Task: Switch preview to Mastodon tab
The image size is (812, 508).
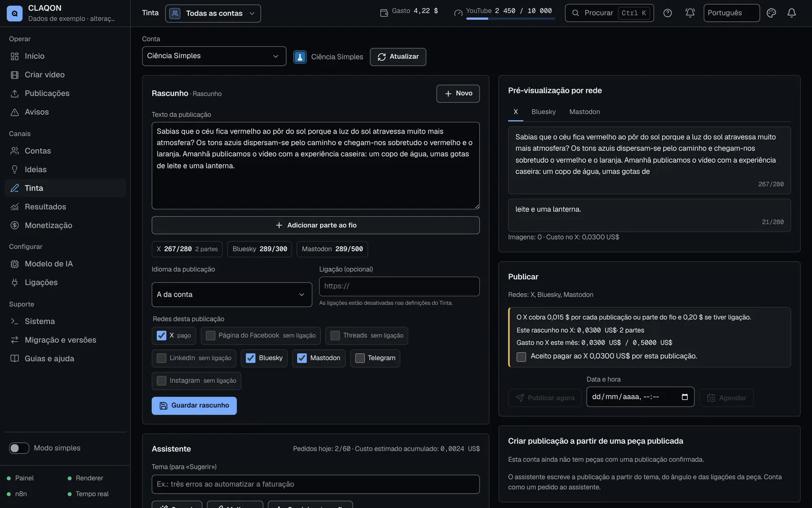Action: [585, 112]
